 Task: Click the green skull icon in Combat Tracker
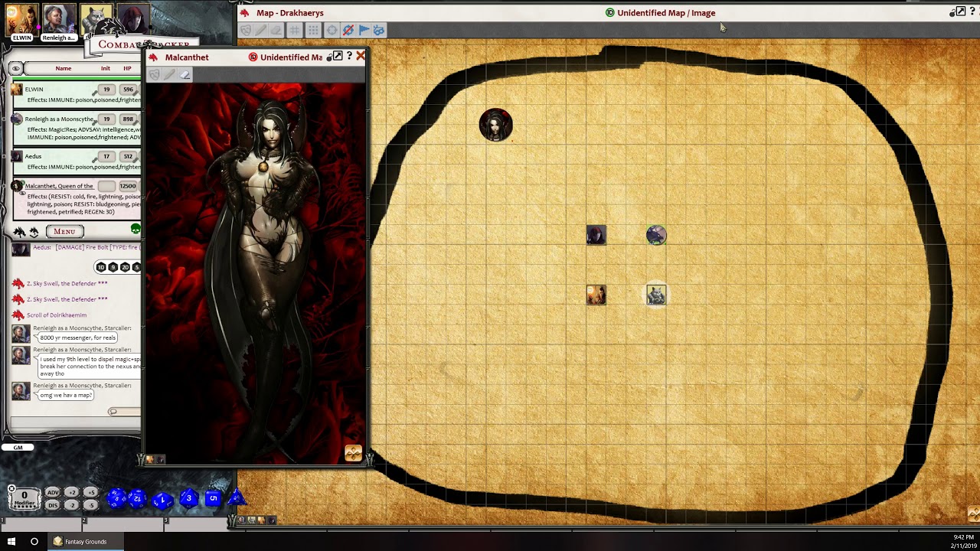136,230
